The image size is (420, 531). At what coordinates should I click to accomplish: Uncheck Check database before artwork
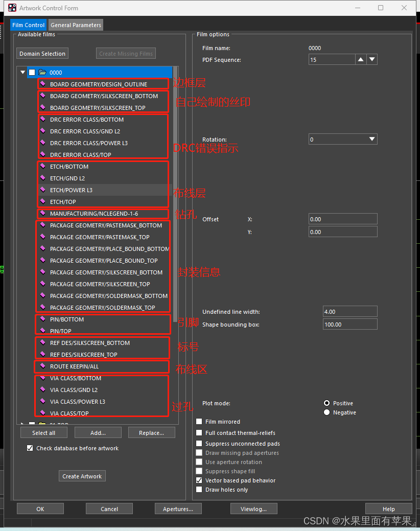coord(30,448)
